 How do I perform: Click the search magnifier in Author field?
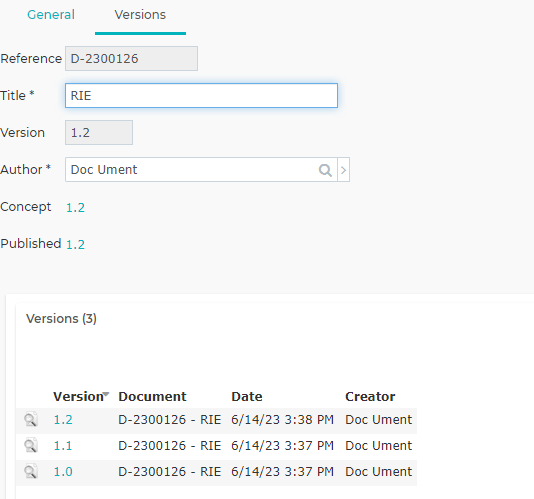325,170
